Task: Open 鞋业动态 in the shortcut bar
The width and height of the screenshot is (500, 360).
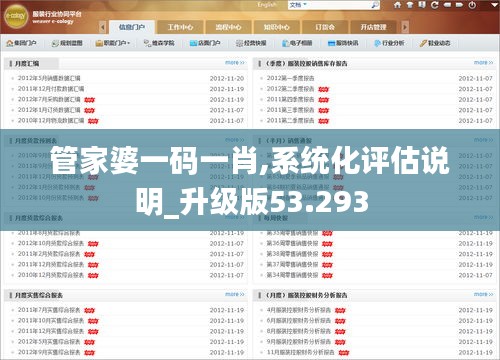Action: 435,43
